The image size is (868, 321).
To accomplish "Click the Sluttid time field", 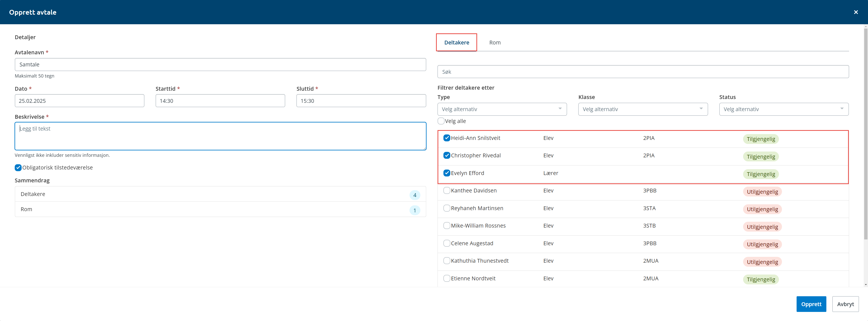I will 361,101.
